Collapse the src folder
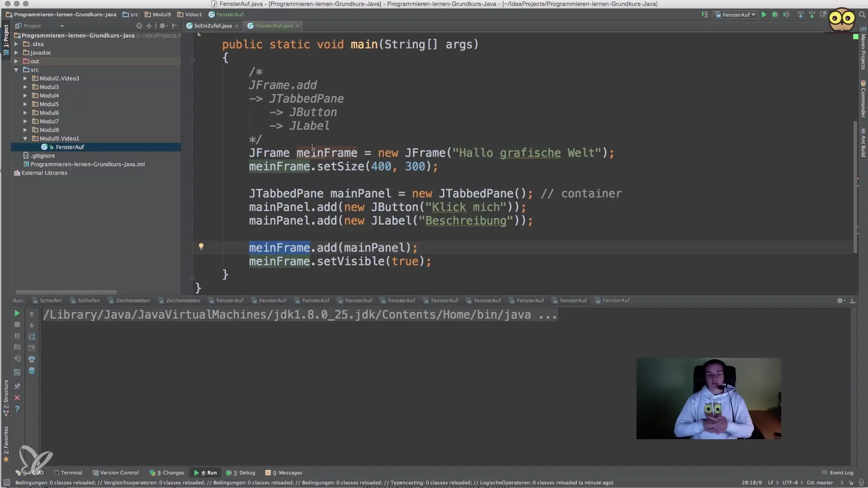This screenshot has height=488, width=868. pyautogui.click(x=16, y=70)
